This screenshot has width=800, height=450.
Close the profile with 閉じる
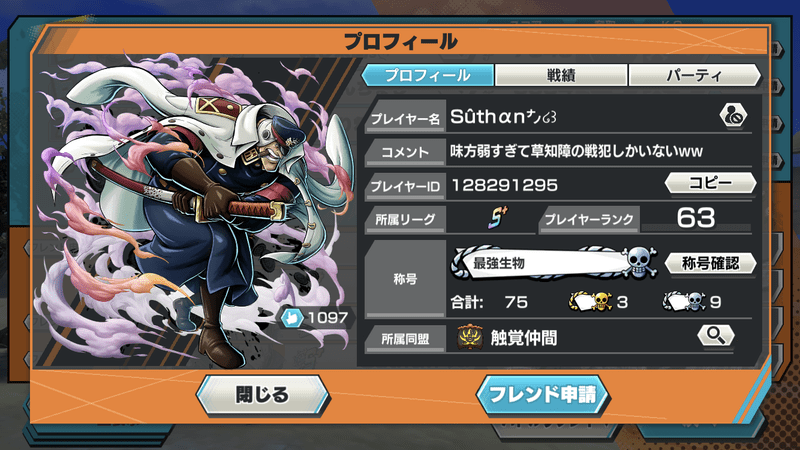pyautogui.click(x=262, y=395)
